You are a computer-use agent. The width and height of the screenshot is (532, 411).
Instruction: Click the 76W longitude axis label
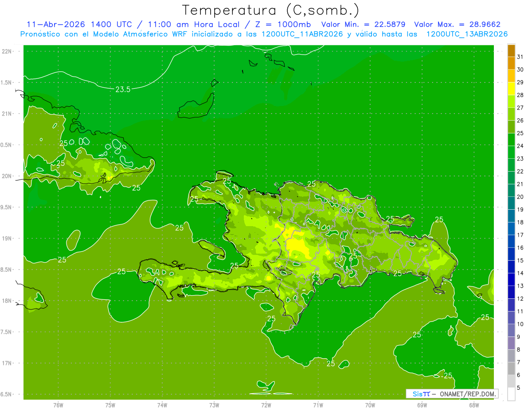point(58,405)
